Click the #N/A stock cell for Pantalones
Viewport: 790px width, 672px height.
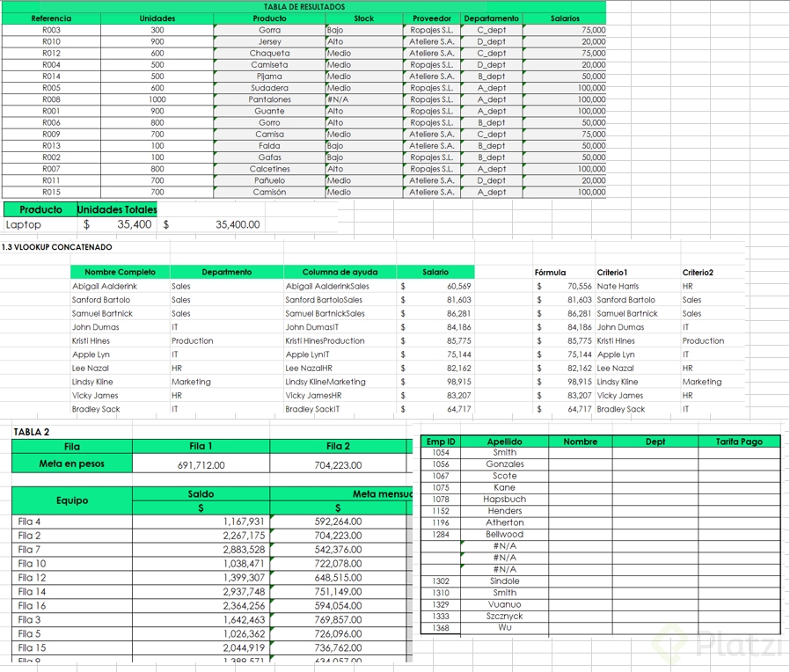coord(363,99)
